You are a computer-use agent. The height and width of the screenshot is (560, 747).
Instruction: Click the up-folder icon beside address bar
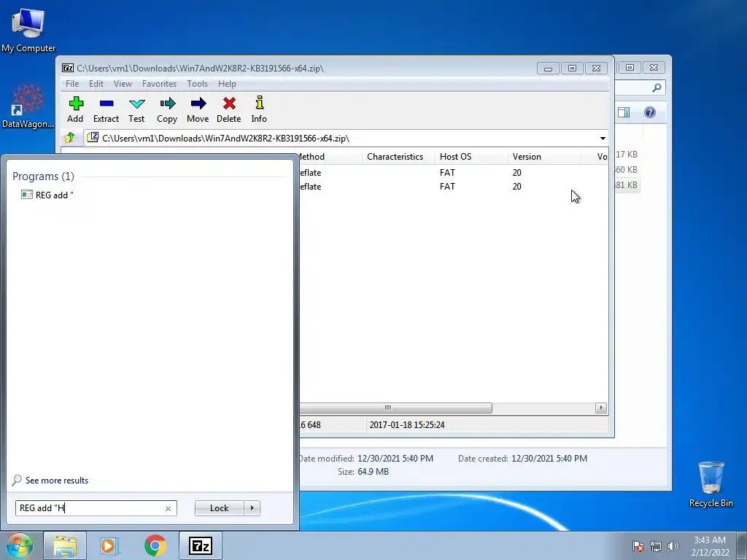click(x=70, y=138)
